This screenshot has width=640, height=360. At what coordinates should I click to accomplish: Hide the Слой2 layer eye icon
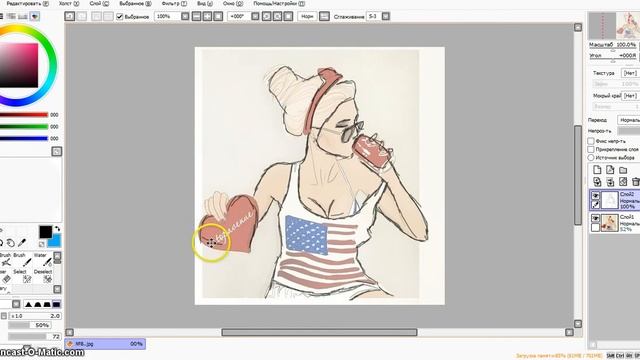(x=596, y=196)
